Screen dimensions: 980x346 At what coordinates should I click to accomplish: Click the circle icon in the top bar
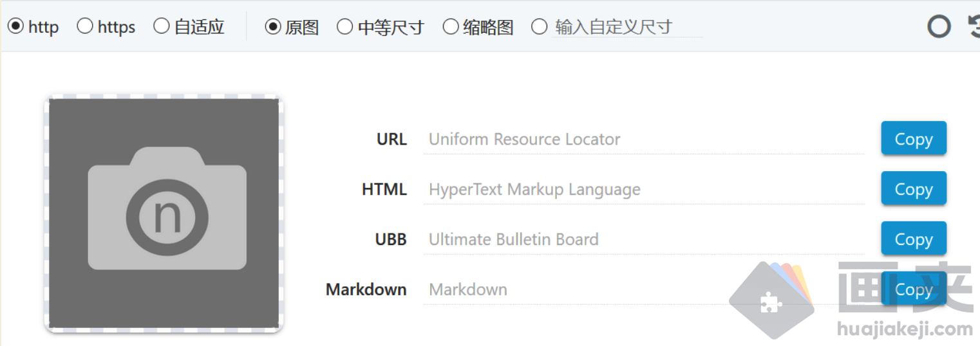click(x=939, y=26)
